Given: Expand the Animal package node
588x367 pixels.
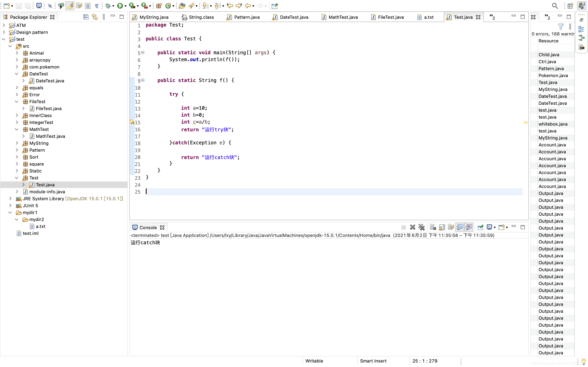Looking at the screenshot, I should (x=17, y=53).
